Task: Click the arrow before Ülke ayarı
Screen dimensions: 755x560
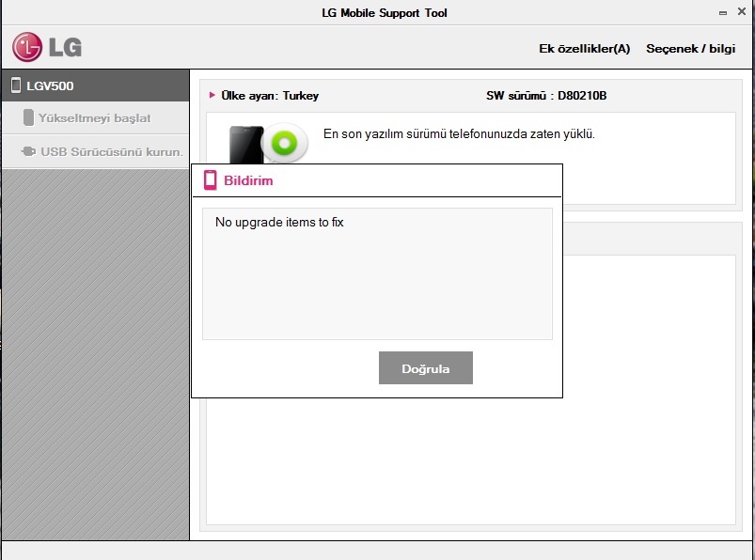Action: click(212, 95)
